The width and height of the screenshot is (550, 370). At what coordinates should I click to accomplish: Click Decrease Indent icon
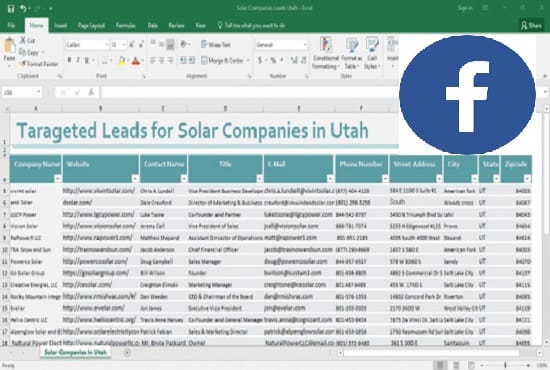(183, 61)
